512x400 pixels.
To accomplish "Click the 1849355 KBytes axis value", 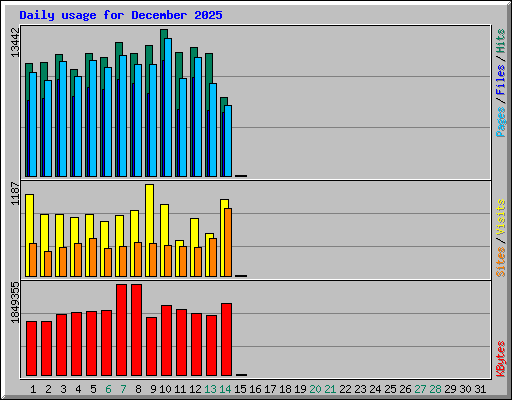I will pyautogui.click(x=15, y=302).
